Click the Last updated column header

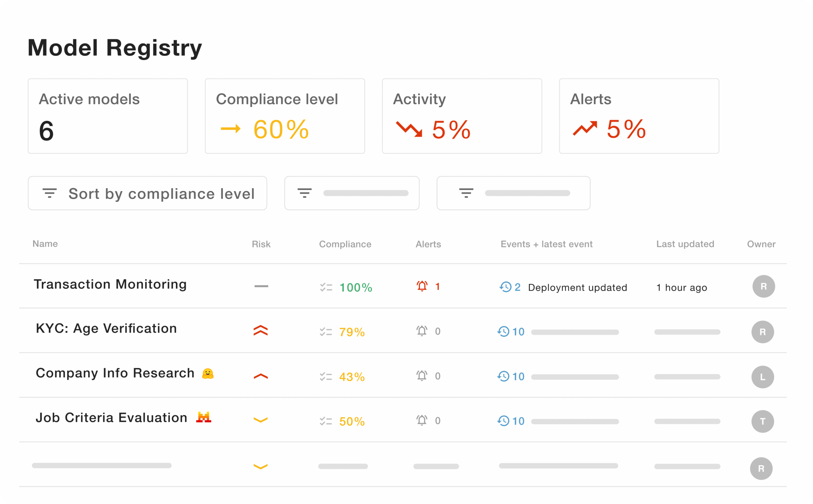pos(685,244)
